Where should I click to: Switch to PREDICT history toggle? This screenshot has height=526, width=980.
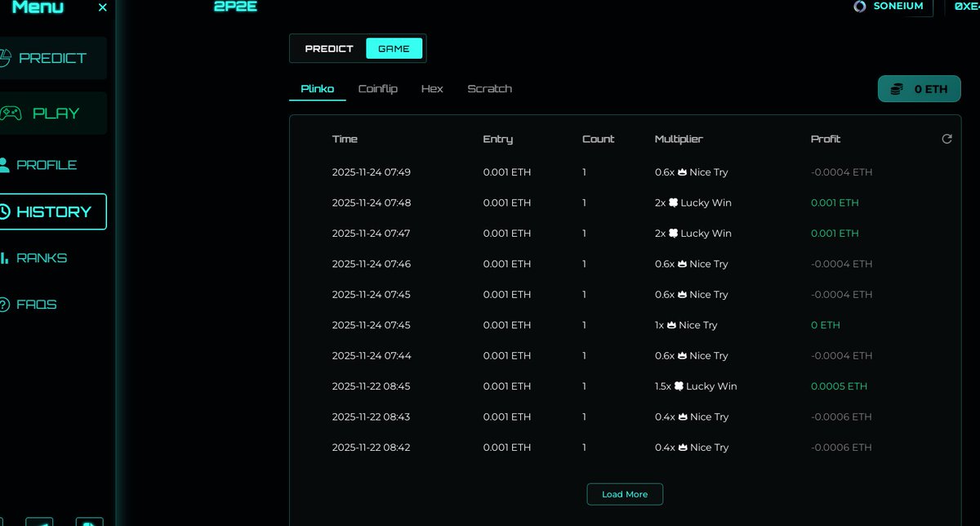329,48
